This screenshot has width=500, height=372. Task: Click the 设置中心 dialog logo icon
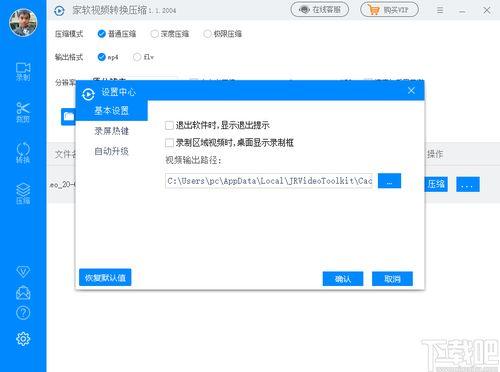(x=88, y=94)
